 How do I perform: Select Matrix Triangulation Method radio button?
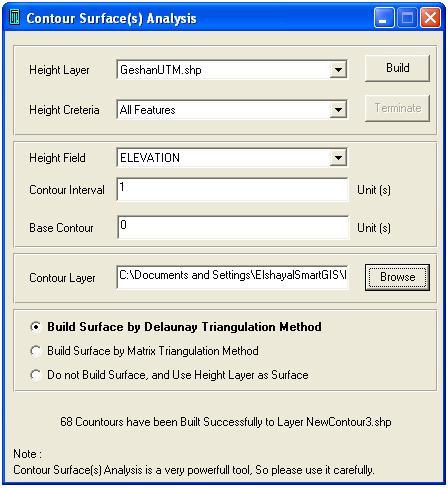pos(35,351)
